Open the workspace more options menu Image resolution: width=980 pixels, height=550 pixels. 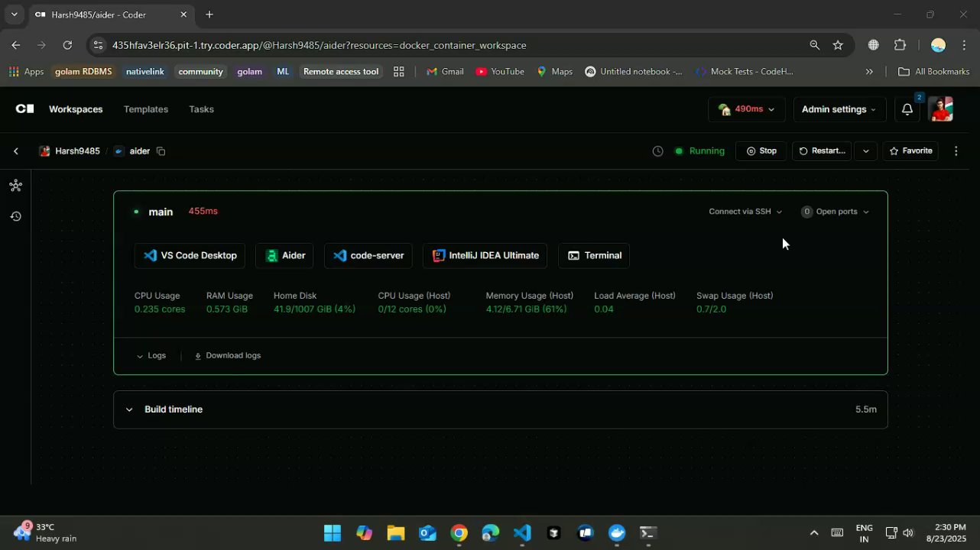[956, 151]
